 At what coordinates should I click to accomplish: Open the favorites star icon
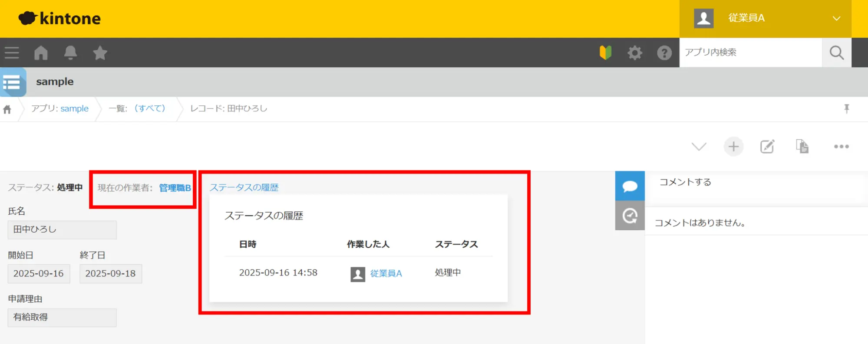click(100, 53)
